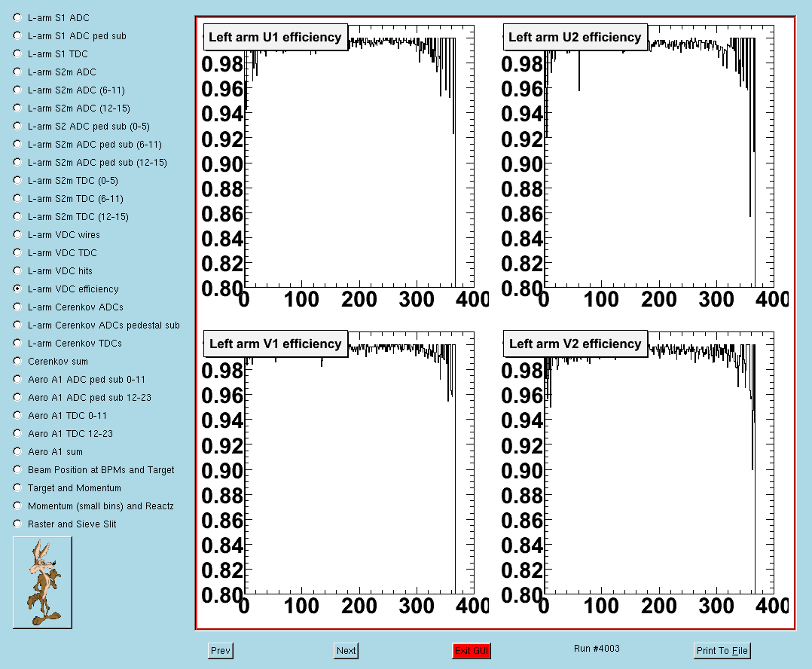812x669 pixels.
Task: Click Print To File button
Action: tap(722, 650)
